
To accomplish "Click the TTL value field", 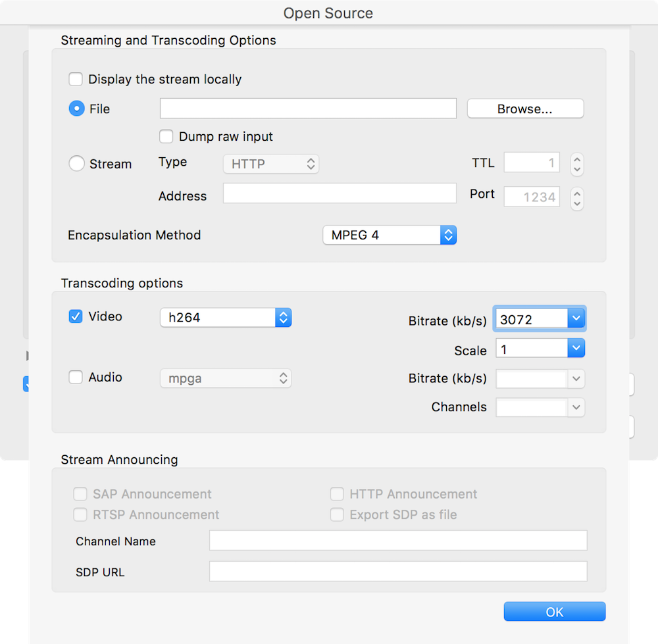I will pyautogui.click(x=532, y=162).
